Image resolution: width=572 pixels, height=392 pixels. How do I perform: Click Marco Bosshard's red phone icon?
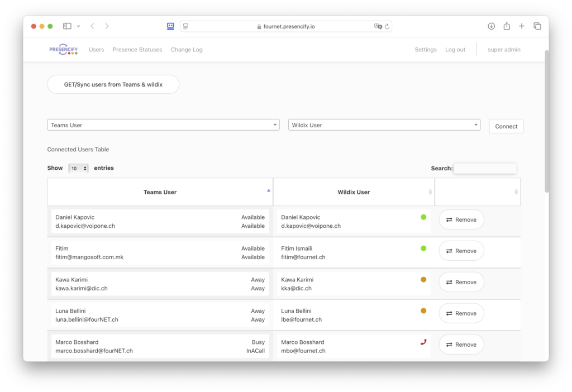pyautogui.click(x=423, y=342)
